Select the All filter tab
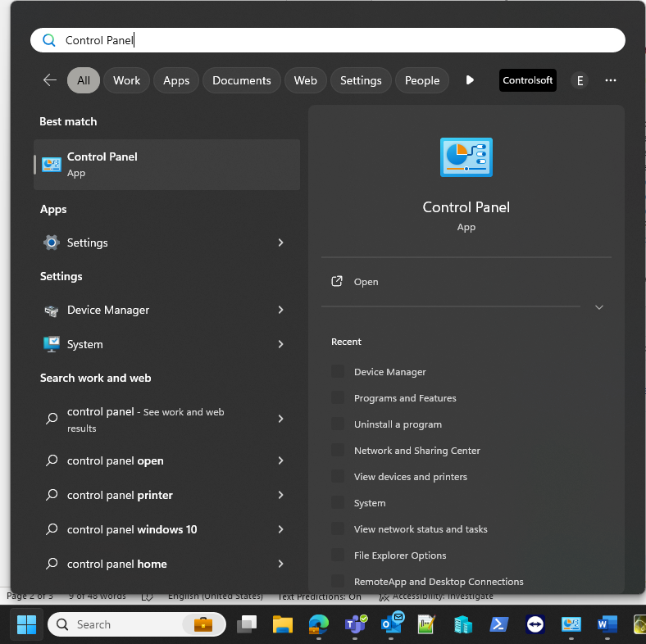 (84, 80)
